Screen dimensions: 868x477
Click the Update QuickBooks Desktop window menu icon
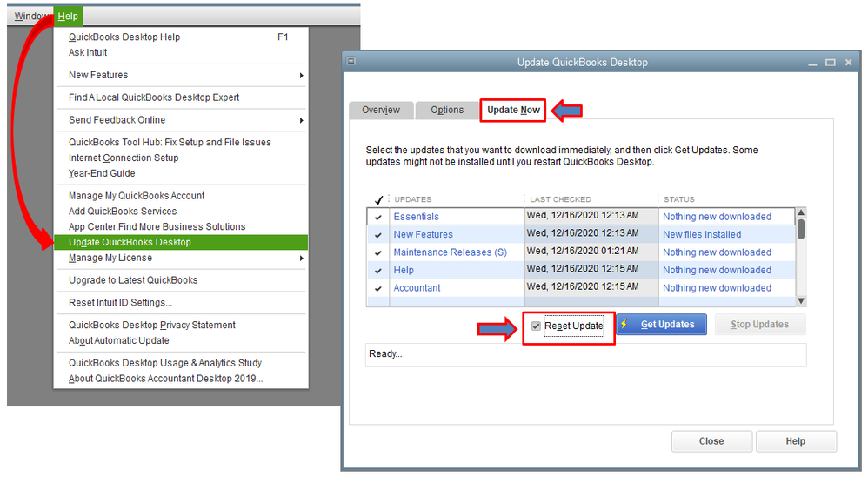point(351,61)
